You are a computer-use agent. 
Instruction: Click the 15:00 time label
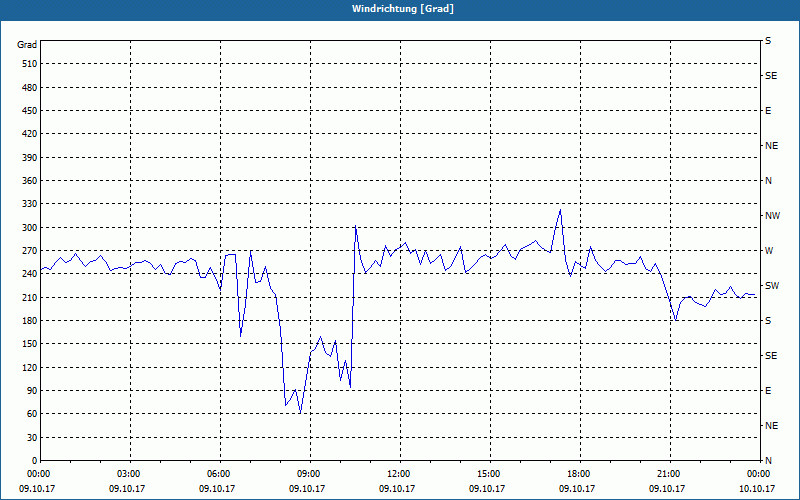[488, 474]
